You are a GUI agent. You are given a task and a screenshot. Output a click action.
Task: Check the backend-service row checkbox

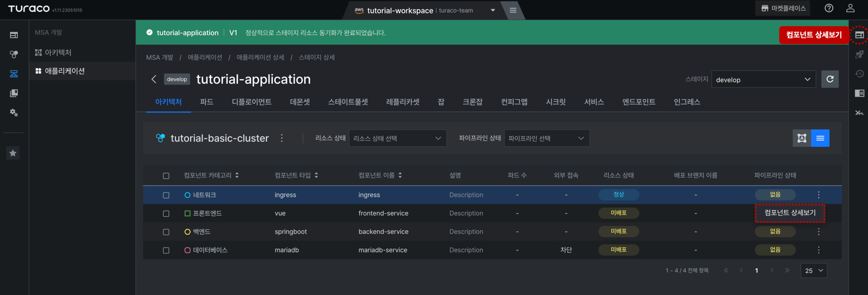pyautogui.click(x=166, y=232)
